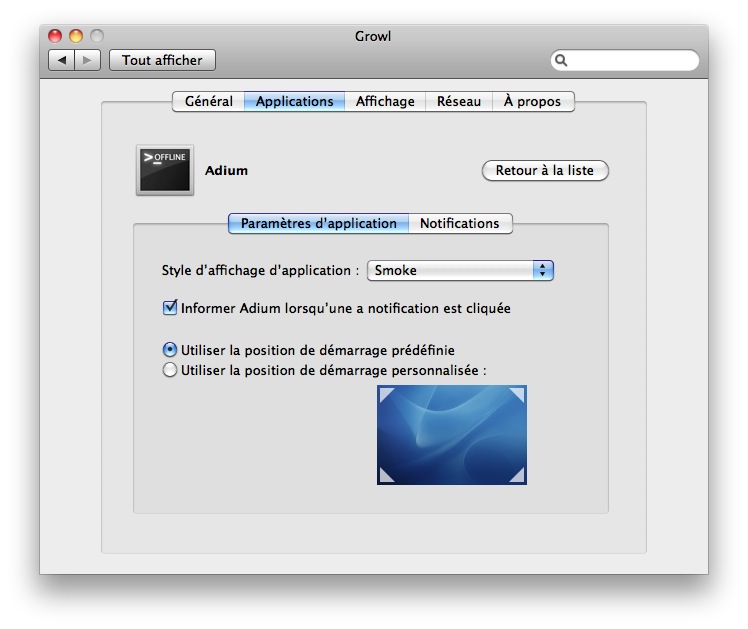Open the Affichage tab
The height and width of the screenshot is (629, 748).
(385, 101)
